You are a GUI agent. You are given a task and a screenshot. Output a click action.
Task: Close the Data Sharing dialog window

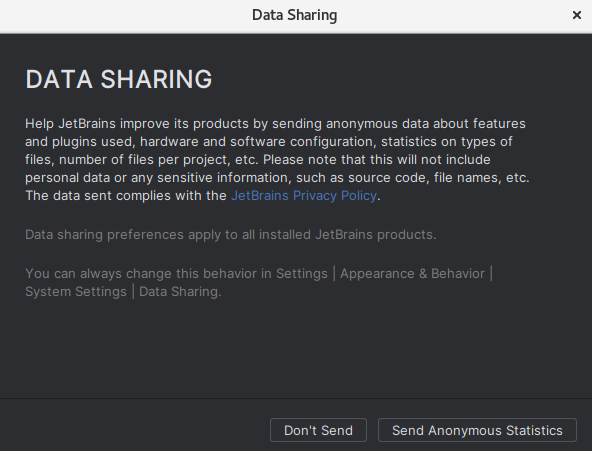[x=577, y=15]
